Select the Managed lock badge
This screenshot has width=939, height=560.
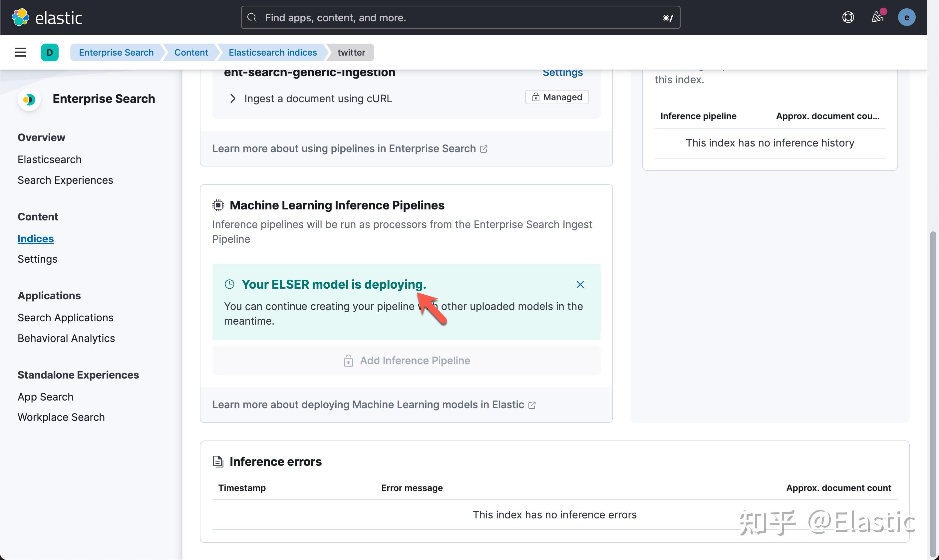(x=556, y=97)
